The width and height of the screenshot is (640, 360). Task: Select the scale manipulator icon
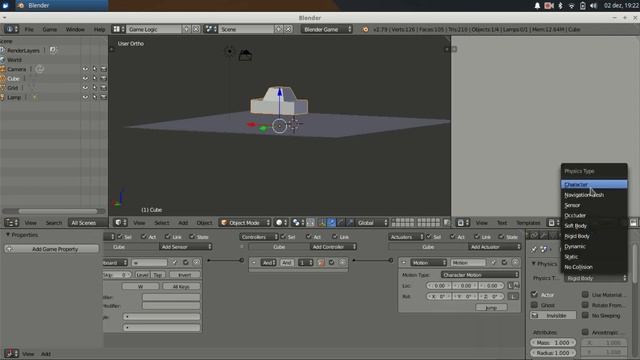(x=350, y=222)
